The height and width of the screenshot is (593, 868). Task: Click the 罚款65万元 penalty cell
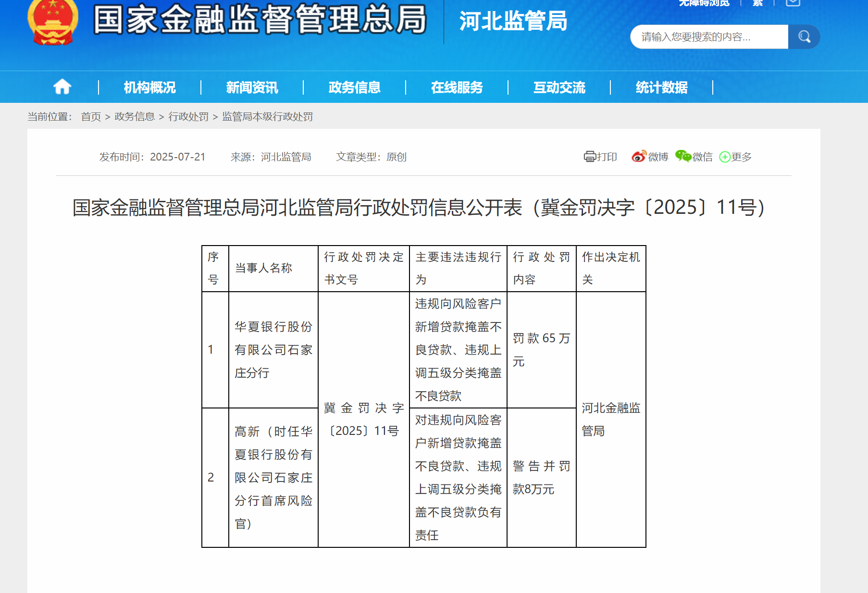coord(541,350)
